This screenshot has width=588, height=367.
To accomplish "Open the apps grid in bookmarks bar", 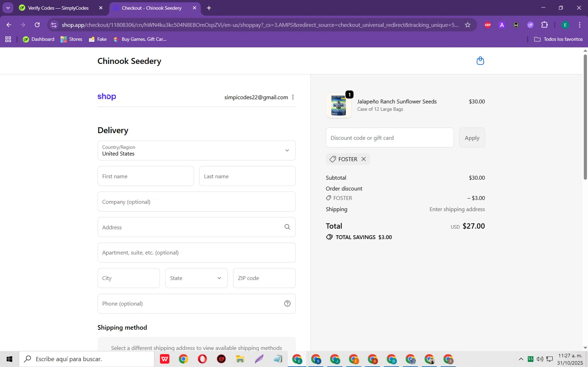I will 8,39.
